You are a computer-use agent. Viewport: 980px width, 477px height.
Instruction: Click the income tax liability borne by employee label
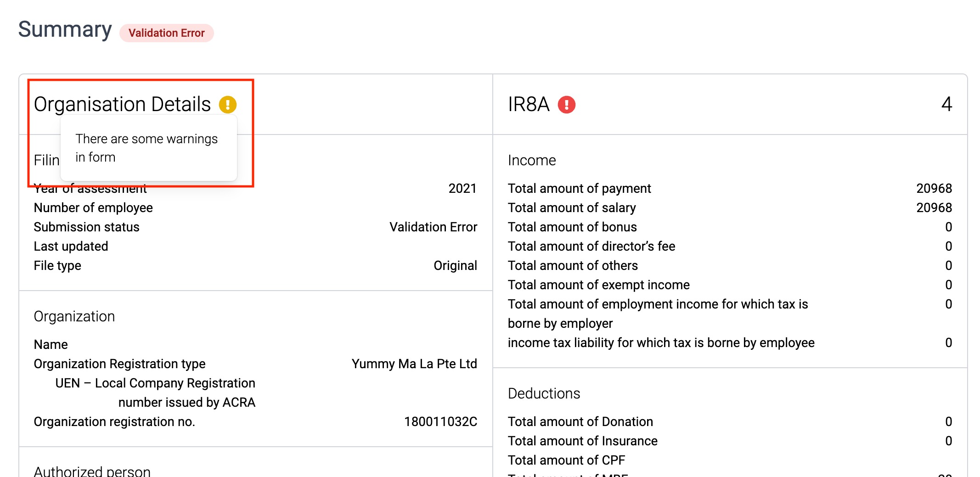click(661, 342)
